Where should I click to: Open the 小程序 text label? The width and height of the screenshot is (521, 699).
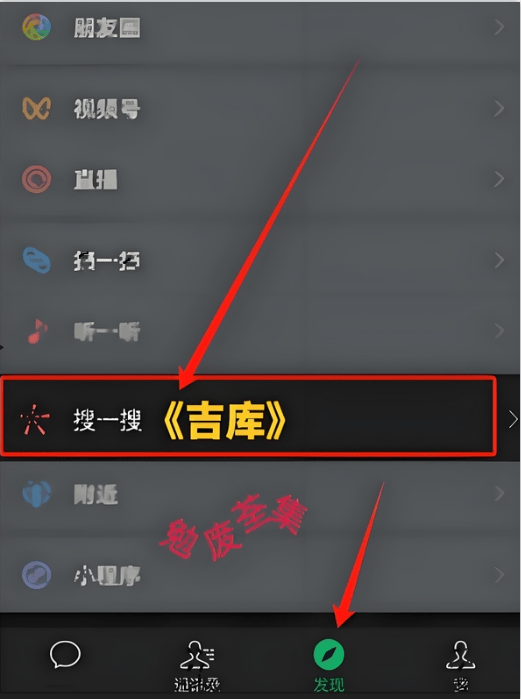107,576
